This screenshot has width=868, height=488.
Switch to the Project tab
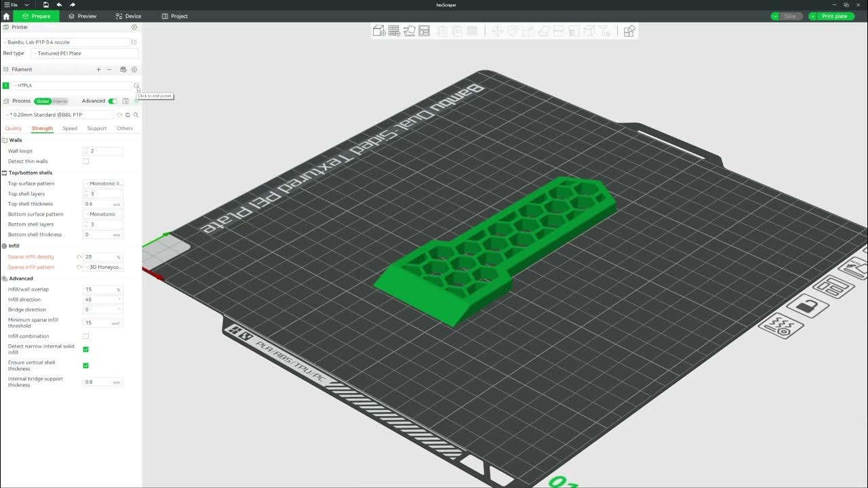pyautogui.click(x=174, y=16)
